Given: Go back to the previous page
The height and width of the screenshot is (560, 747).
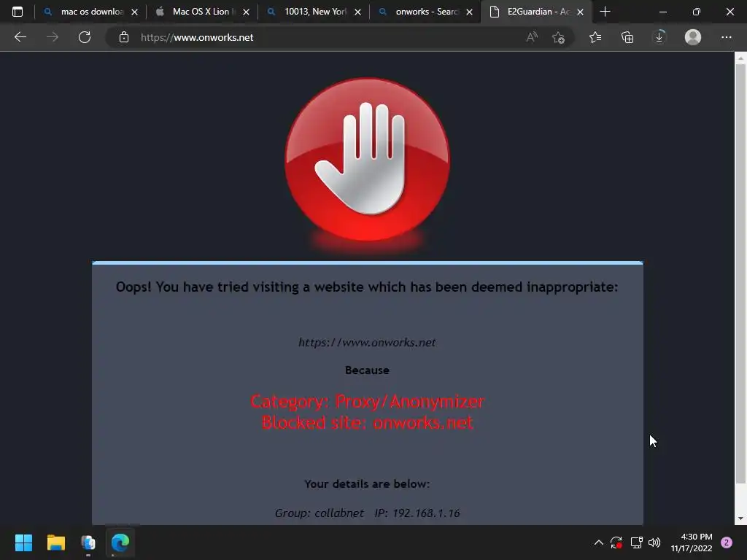Looking at the screenshot, I should pos(20,37).
